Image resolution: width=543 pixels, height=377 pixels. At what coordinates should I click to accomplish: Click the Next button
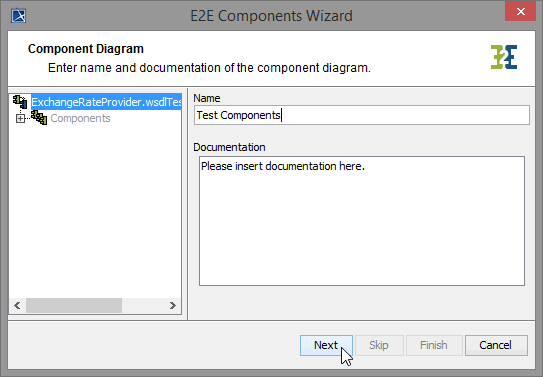pyautogui.click(x=326, y=345)
